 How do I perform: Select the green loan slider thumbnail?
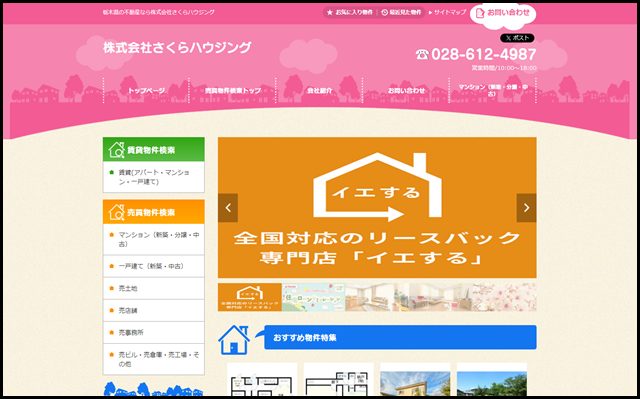[x=313, y=297]
